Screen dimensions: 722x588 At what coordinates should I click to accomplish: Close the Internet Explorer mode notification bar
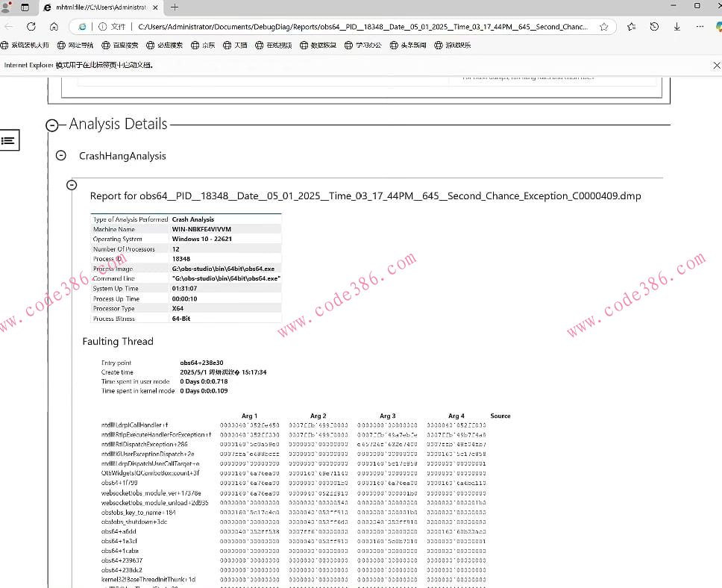pyautogui.click(x=716, y=65)
